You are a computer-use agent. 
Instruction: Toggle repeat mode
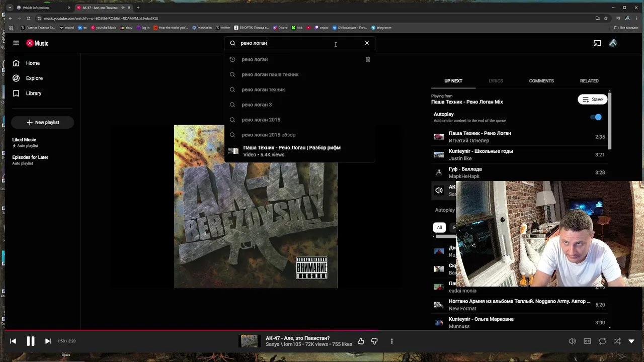click(x=602, y=341)
